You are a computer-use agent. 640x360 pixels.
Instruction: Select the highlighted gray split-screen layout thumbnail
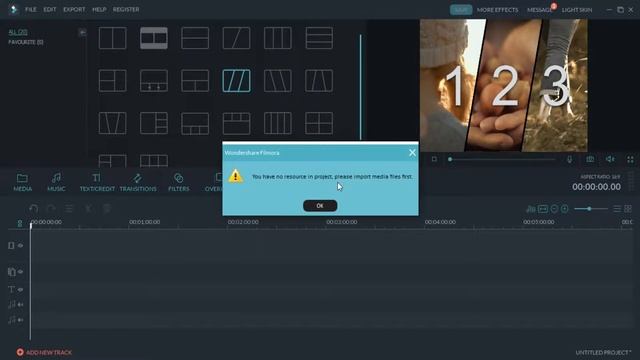tap(154, 38)
